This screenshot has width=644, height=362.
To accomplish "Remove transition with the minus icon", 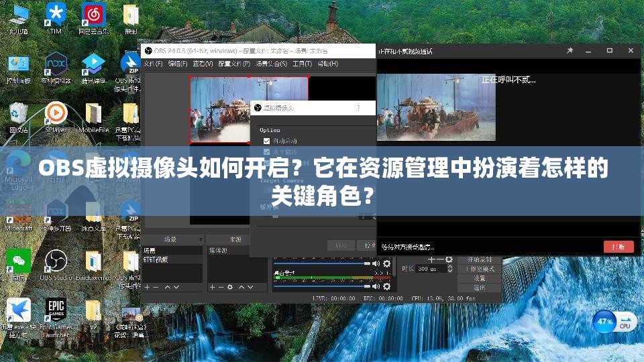I will pos(439,260).
